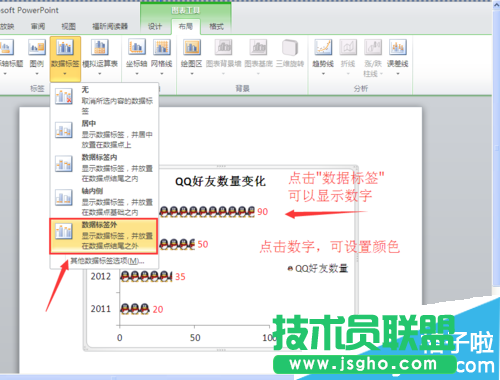Select the QQ好友数量 legend entry
500x380 pixels.
318,268
